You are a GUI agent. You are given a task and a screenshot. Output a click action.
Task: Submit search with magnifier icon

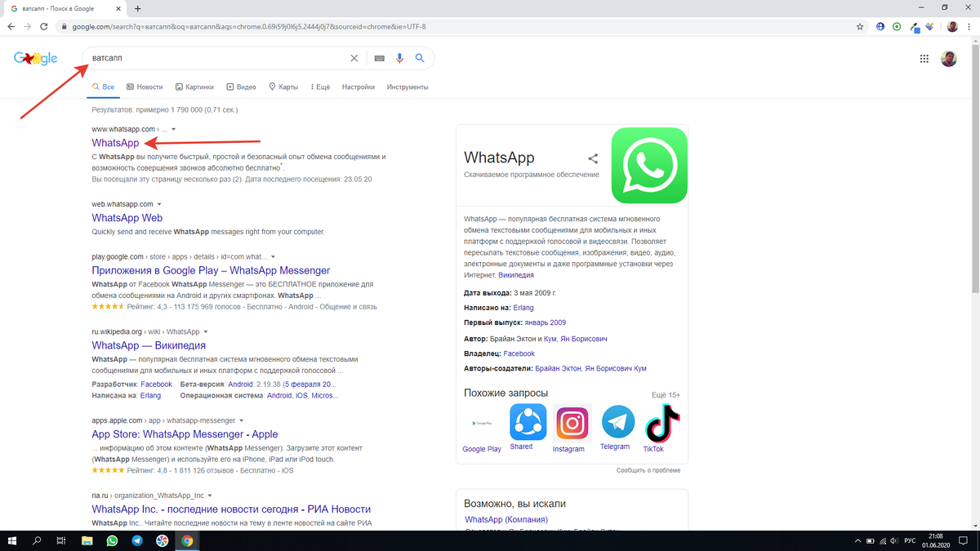[420, 59]
